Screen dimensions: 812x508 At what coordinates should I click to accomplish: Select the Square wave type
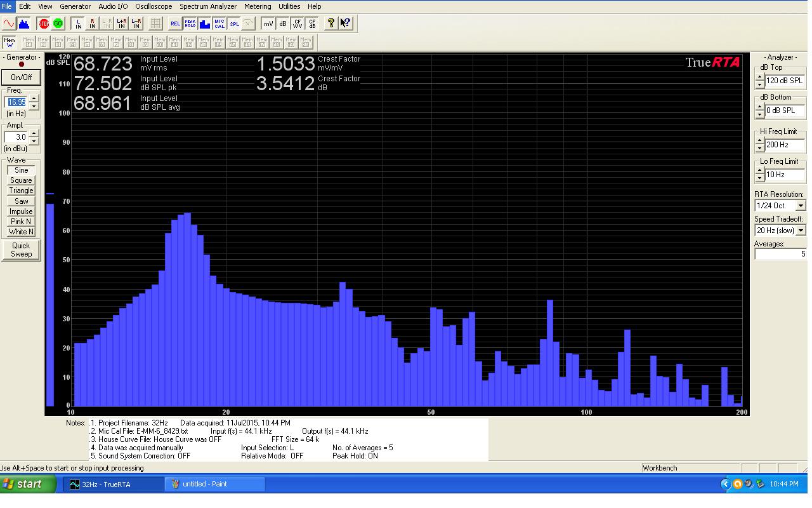(x=21, y=180)
